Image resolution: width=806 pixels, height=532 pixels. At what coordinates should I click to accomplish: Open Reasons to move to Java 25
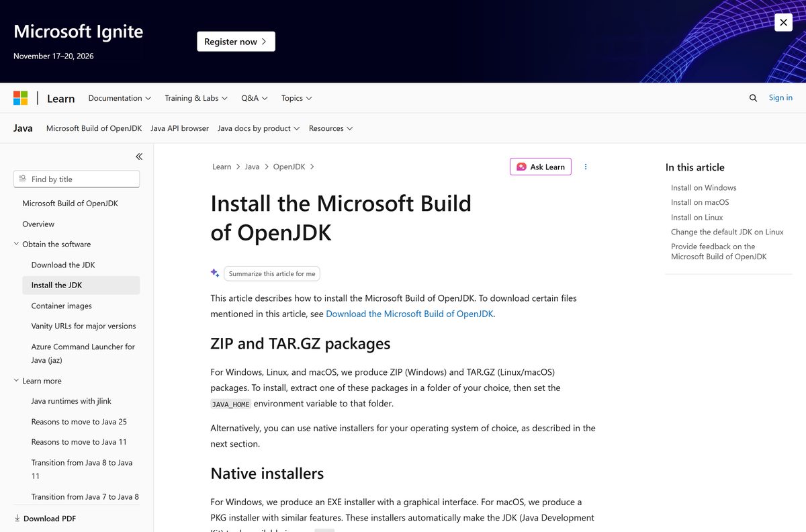[79, 422]
